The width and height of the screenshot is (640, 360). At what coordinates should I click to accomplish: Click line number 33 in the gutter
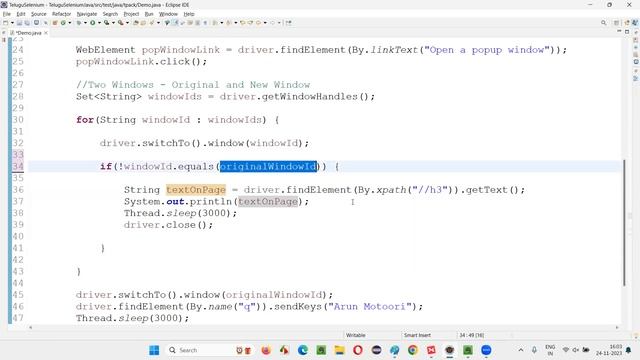18,155
